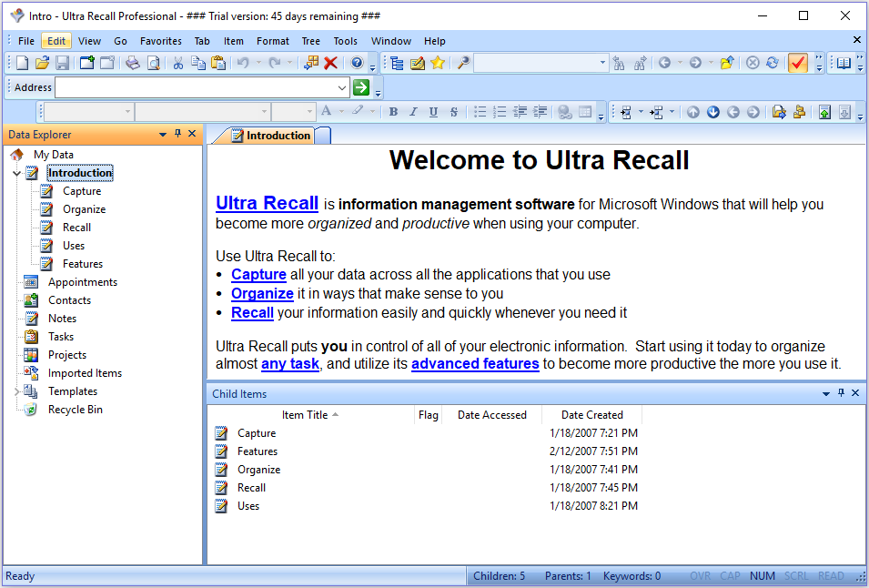Sort by the Date Created column header
The width and height of the screenshot is (869, 588).
tap(591, 414)
